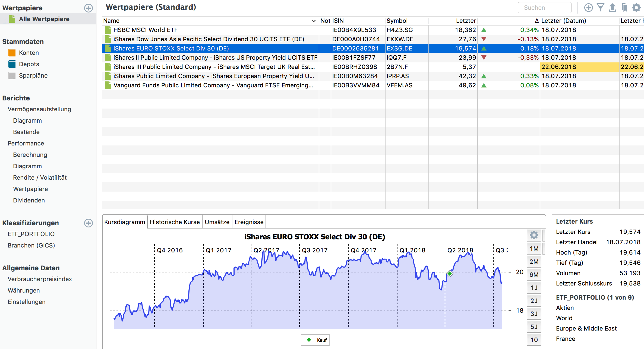Viewport: 644px width, 349px height.
Task: Open ETF_PORTFOLIO classification
Action: tap(31, 234)
